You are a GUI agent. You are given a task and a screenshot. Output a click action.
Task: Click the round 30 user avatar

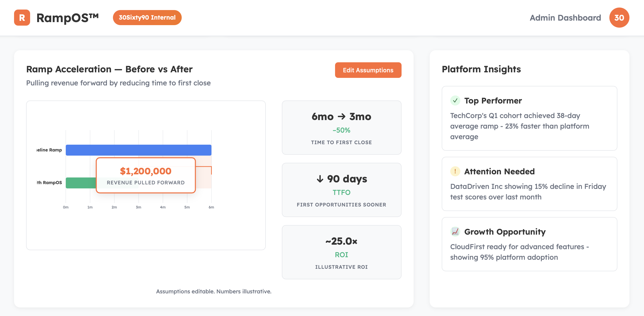click(x=619, y=18)
